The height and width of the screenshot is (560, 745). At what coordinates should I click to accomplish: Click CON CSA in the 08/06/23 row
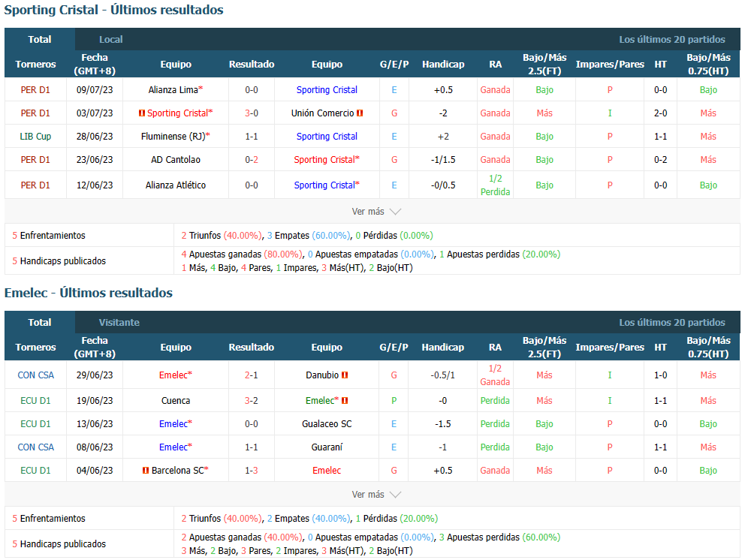click(35, 447)
